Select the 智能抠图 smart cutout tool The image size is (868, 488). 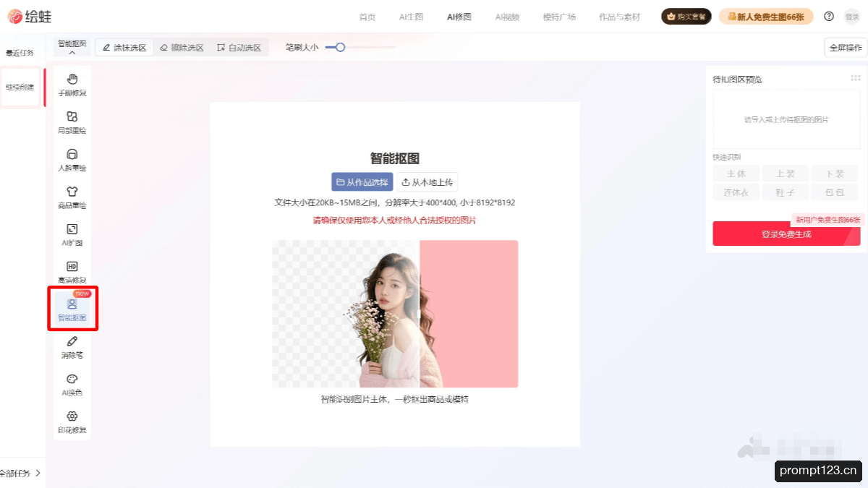tap(72, 309)
